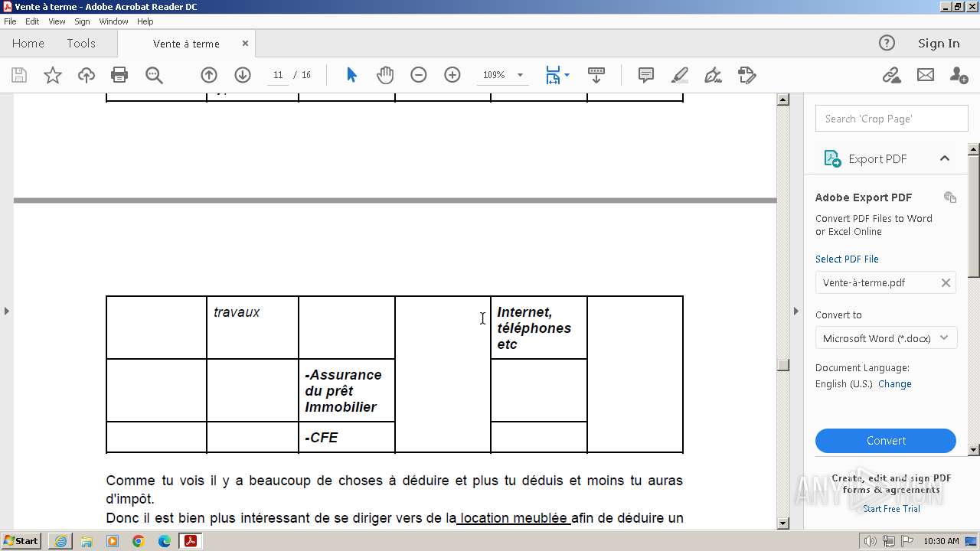Close the Vente à terme tab
Image resolution: width=980 pixels, height=551 pixels.
pos(245,44)
